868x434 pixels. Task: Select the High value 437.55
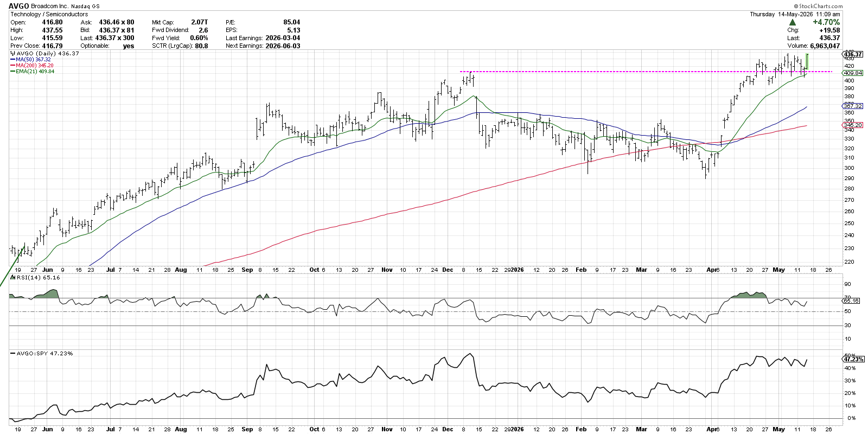(53, 30)
